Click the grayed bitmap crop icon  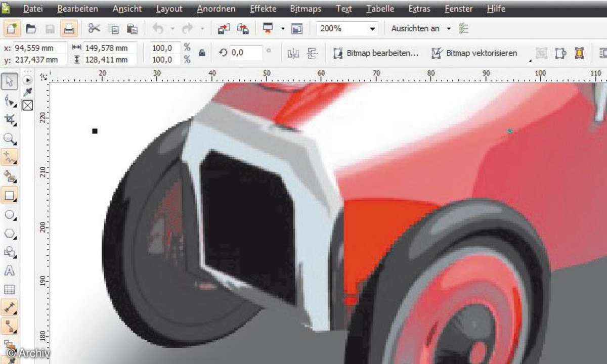[542, 53]
